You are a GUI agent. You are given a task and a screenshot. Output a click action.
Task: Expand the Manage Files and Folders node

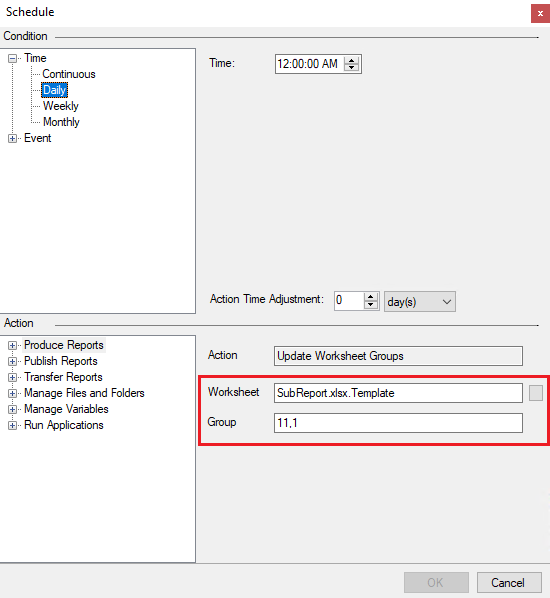13,394
